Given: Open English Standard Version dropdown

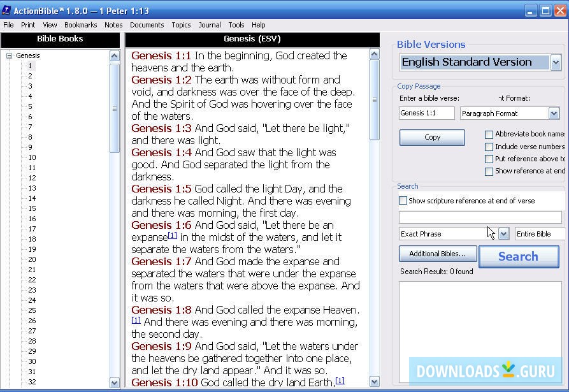Looking at the screenshot, I should [556, 62].
